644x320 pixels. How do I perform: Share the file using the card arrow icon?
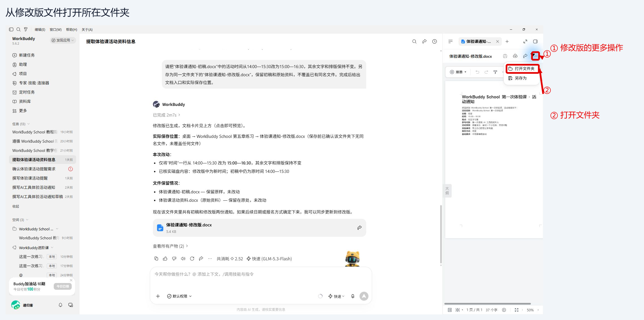coord(360,228)
